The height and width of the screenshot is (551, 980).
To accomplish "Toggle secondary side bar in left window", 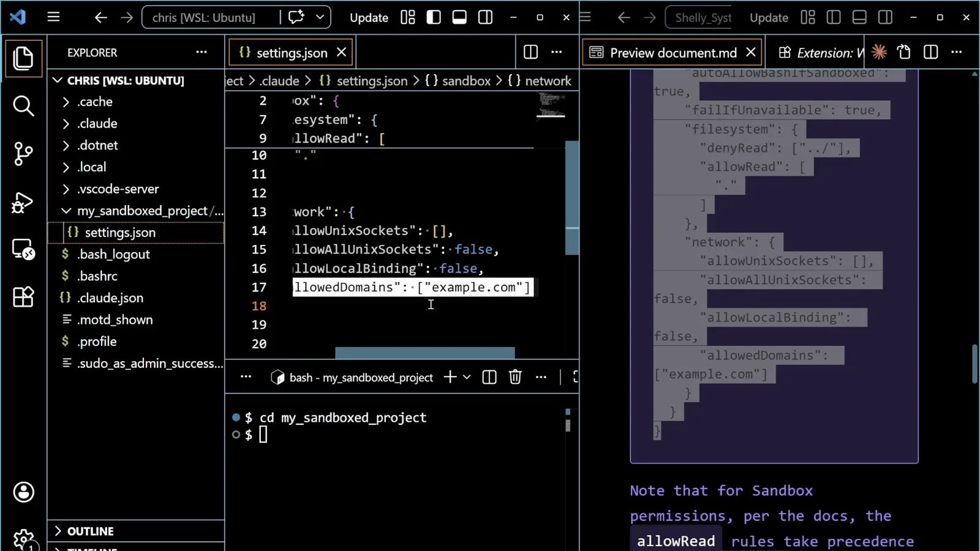I will [x=485, y=17].
